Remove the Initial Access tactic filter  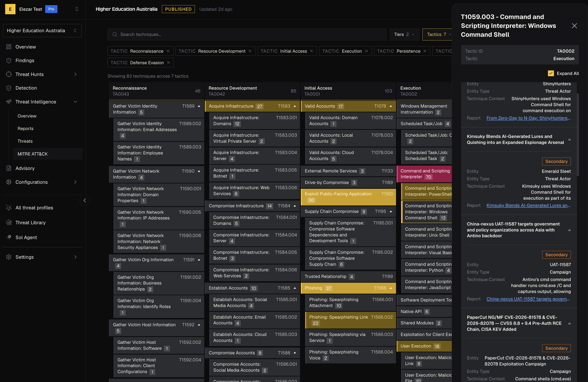pos(312,51)
